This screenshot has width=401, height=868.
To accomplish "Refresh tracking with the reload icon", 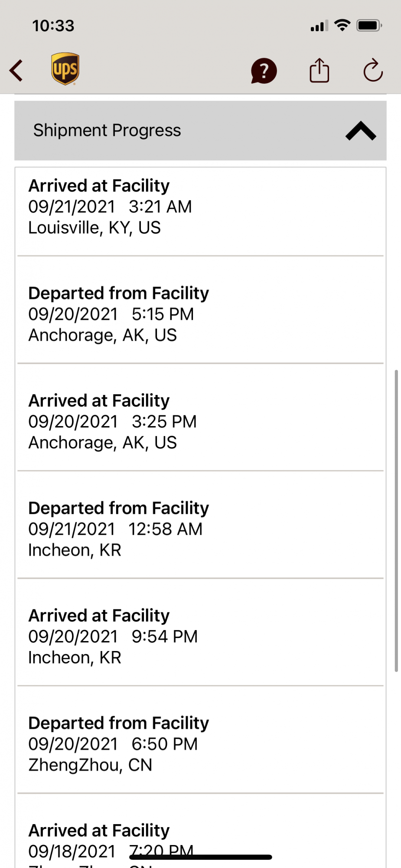I will click(373, 70).
